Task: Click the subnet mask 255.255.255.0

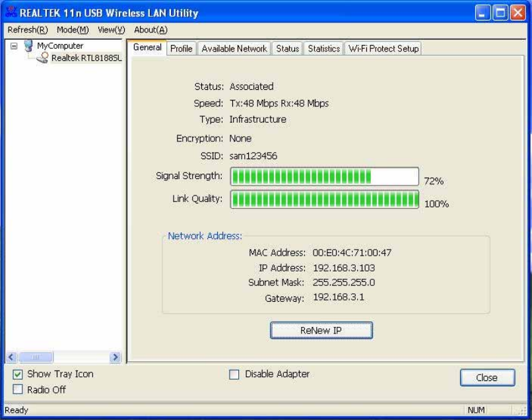Action: click(x=344, y=283)
